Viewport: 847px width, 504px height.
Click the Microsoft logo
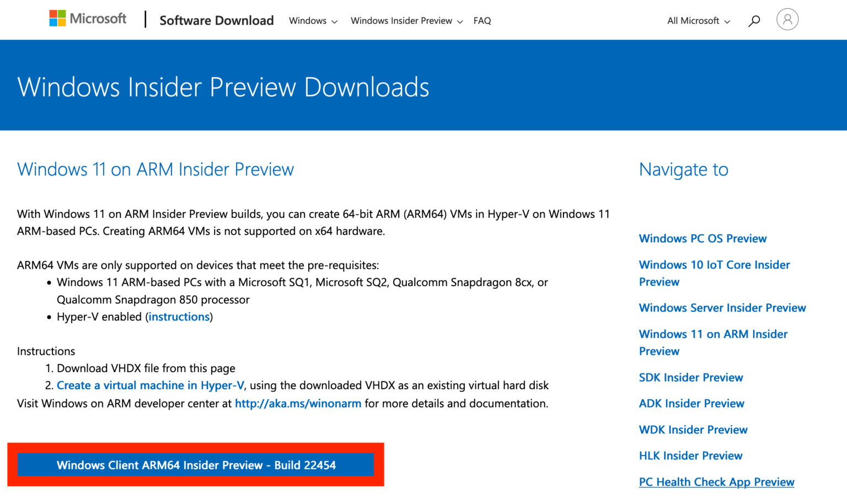(88, 19)
